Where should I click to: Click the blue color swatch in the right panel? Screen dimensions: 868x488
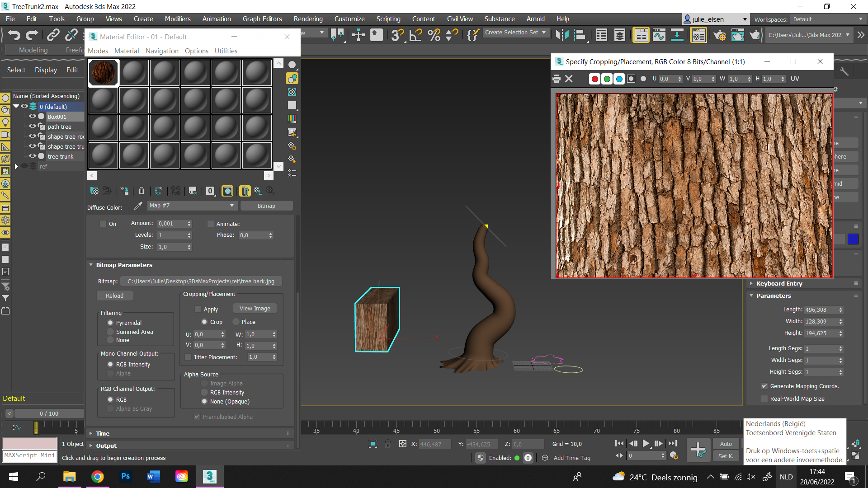pyautogui.click(x=854, y=239)
